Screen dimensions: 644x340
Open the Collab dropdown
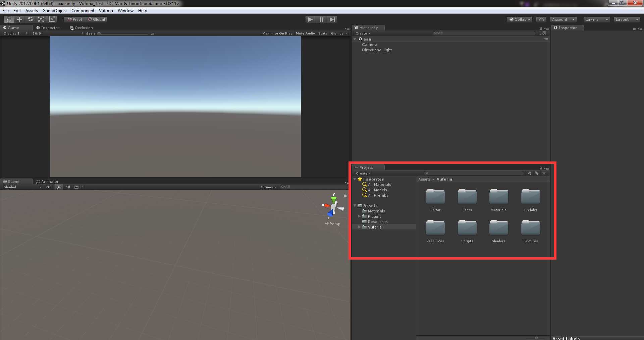520,19
